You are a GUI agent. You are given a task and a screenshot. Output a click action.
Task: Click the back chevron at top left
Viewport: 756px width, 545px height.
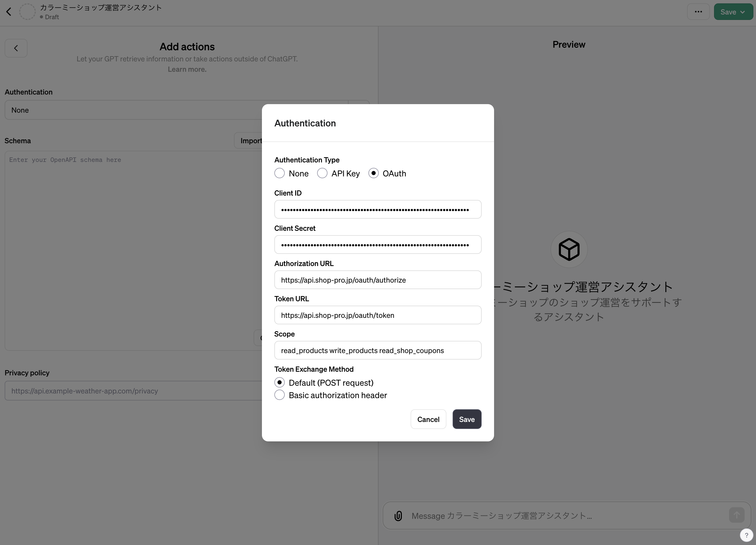tap(9, 11)
